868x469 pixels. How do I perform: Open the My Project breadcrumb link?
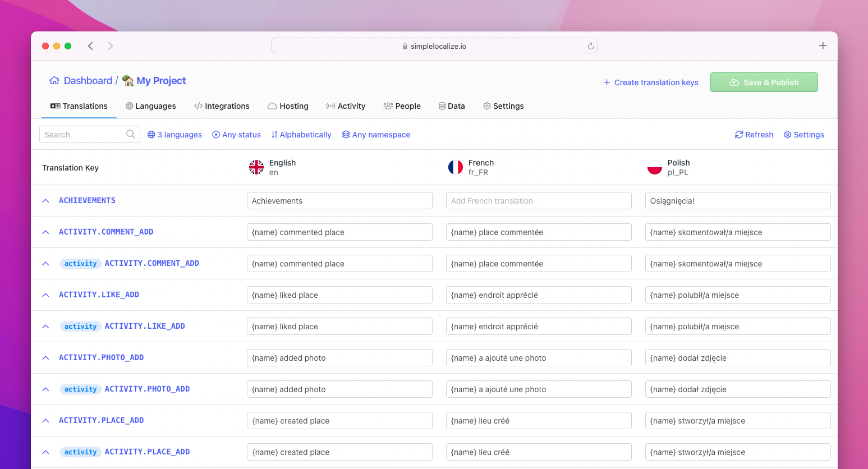[x=161, y=81]
